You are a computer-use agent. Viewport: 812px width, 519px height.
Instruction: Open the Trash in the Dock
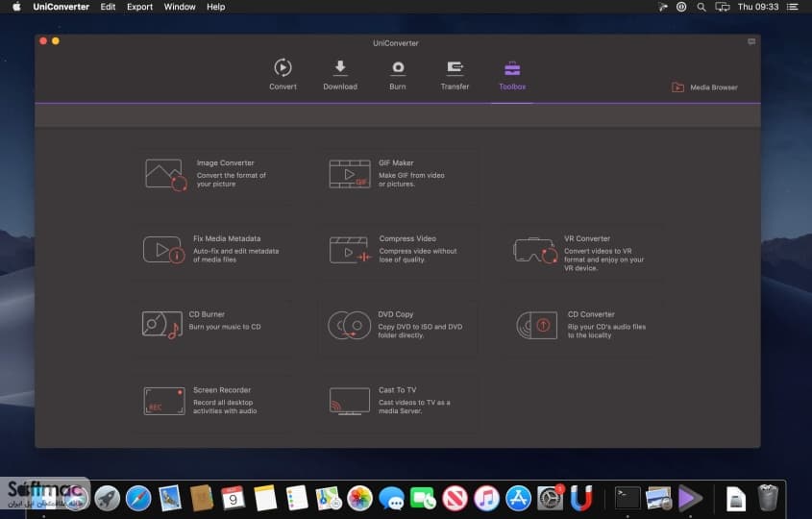[x=768, y=499]
